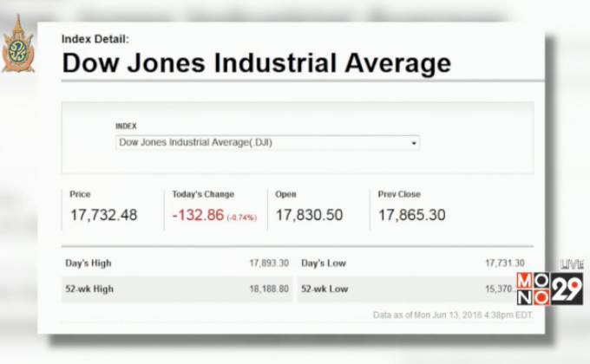Click the royal emblem icon in the corner
This screenshot has height=364, width=590.
(17, 43)
